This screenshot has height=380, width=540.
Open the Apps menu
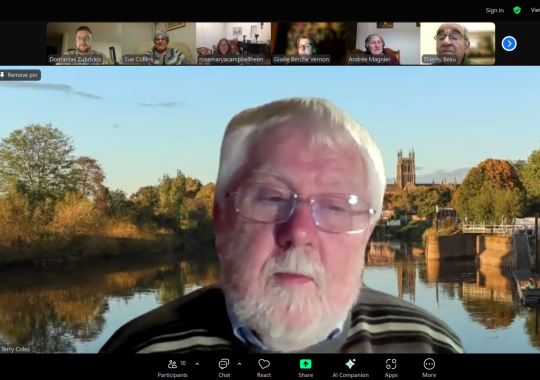point(391,368)
